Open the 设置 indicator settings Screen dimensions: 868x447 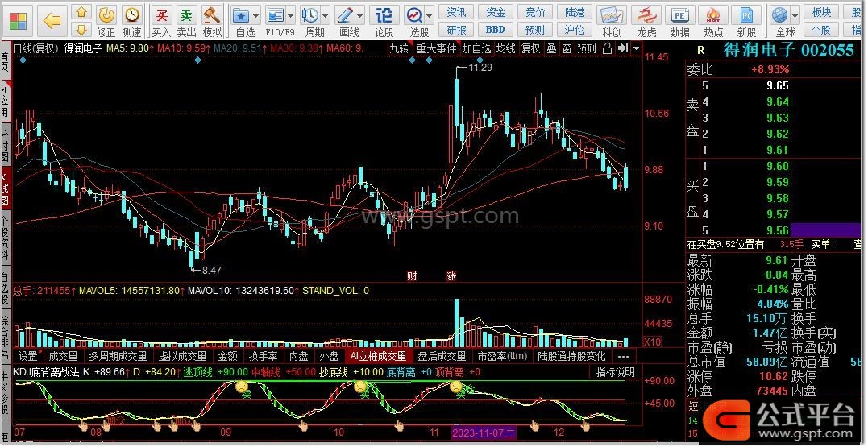tap(28, 356)
